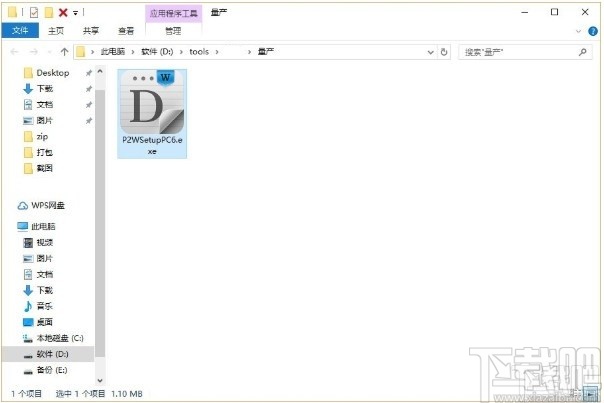This screenshot has width=604, height=403.
Task: Click sidebar scrollbar up arrow
Action: [100, 72]
